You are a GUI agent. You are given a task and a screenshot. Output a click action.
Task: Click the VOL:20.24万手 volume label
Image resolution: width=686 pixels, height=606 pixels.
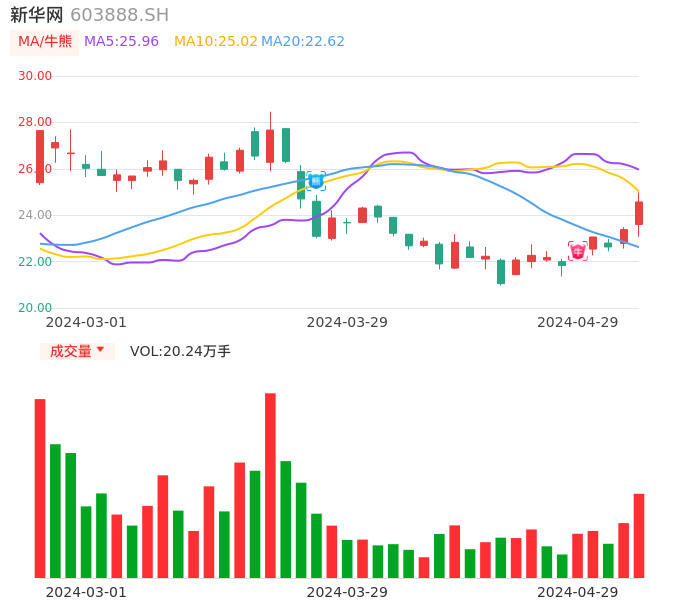180,351
